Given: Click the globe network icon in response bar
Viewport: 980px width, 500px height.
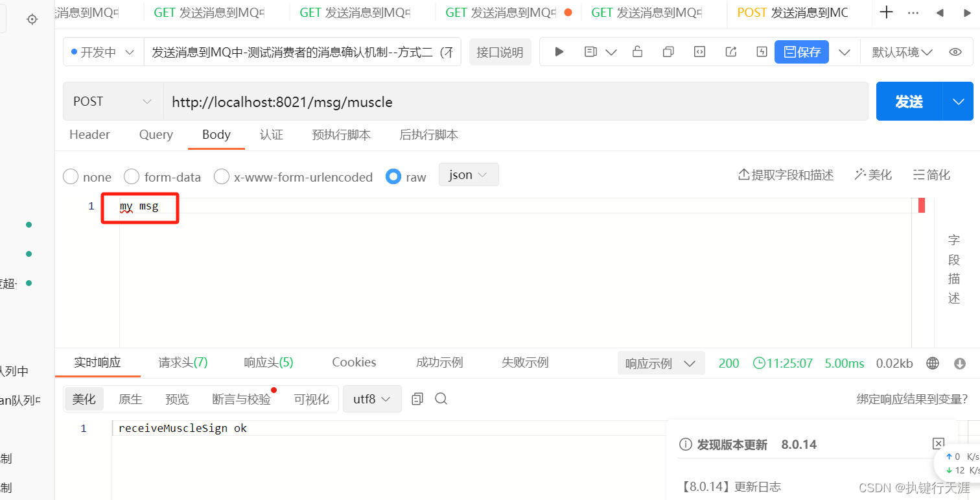Looking at the screenshot, I should pos(933,363).
